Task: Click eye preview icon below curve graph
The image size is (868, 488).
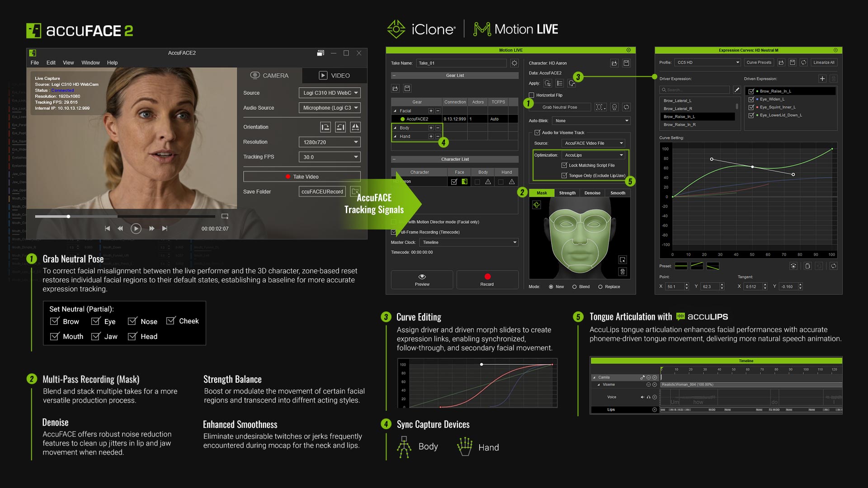Action: (793, 266)
